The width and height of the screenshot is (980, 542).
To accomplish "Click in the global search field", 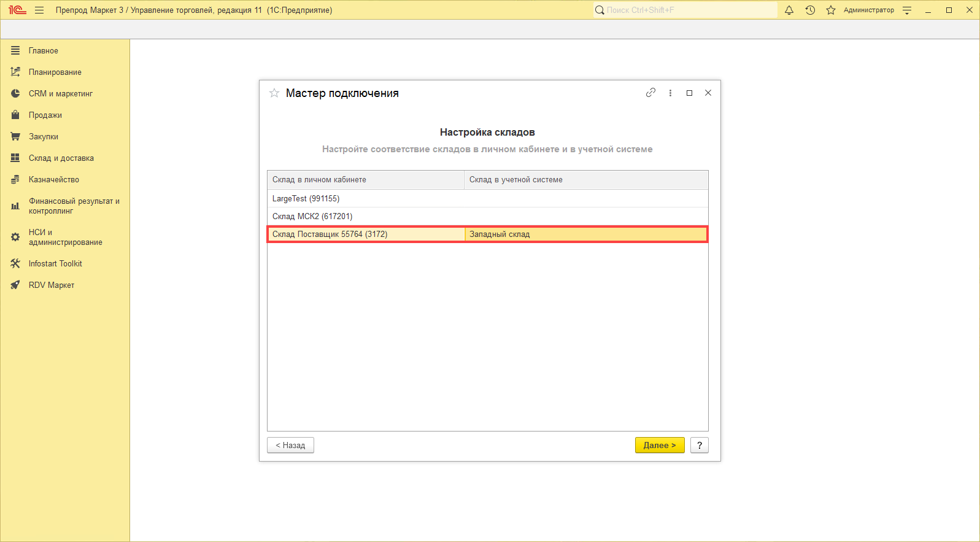I will point(687,10).
